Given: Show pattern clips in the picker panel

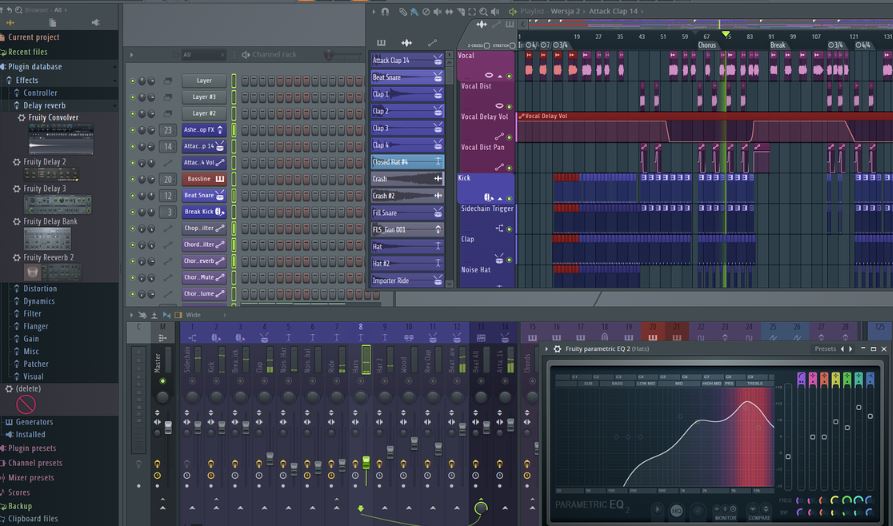Looking at the screenshot, I should pyautogui.click(x=381, y=43).
